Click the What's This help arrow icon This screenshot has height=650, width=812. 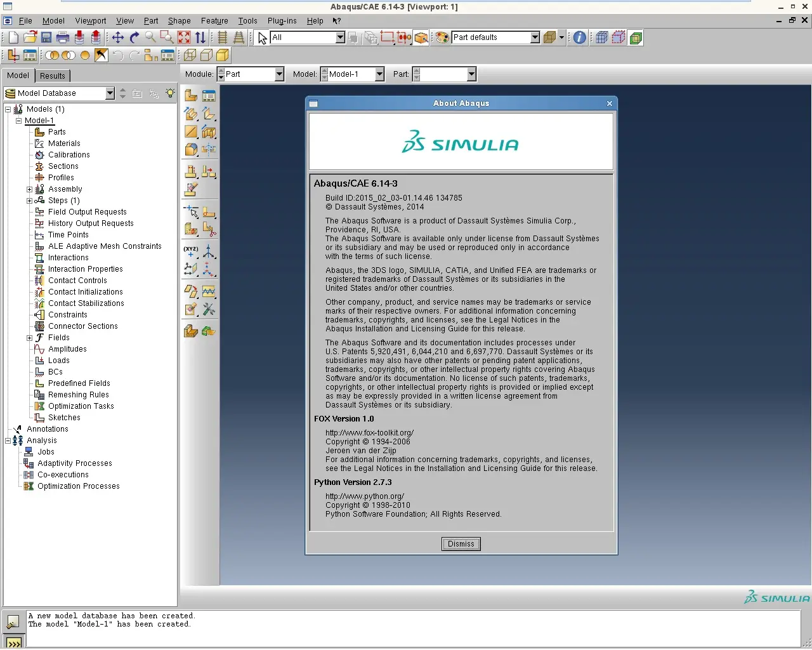[x=337, y=21]
